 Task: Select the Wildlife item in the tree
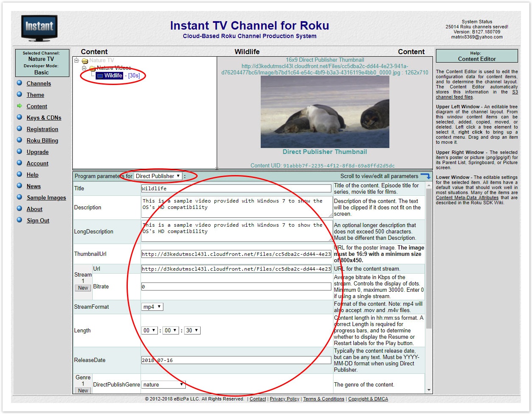tap(113, 76)
